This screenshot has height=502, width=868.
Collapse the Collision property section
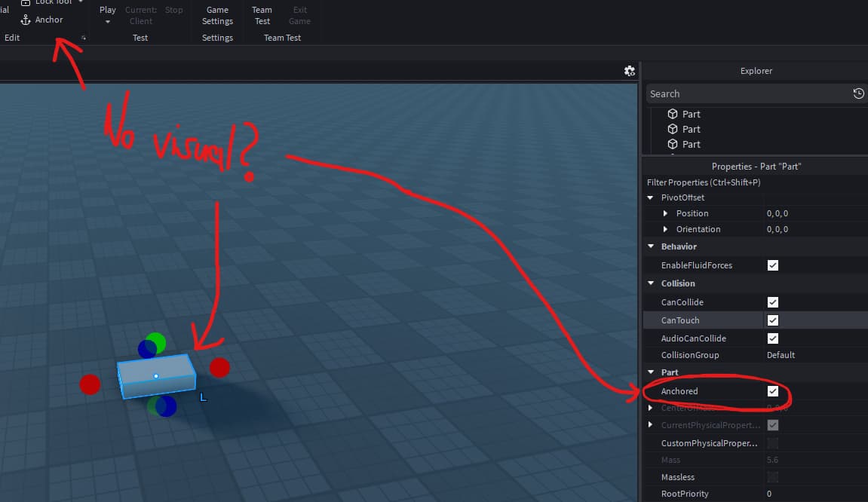coord(650,283)
